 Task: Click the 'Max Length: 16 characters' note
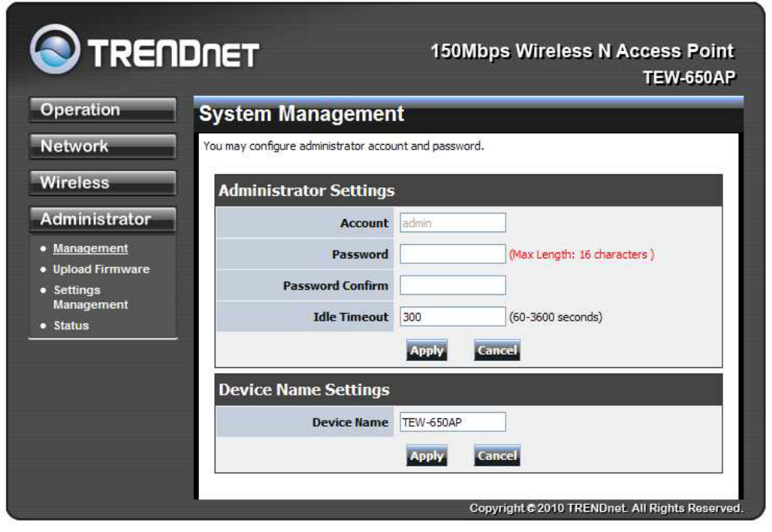click(582, 255)
